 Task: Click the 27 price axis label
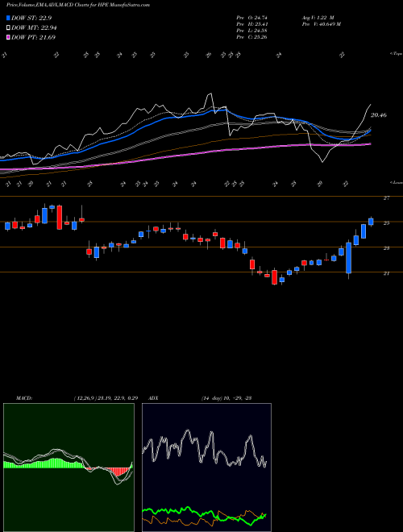pyautogui.click(x=386, y=198)
